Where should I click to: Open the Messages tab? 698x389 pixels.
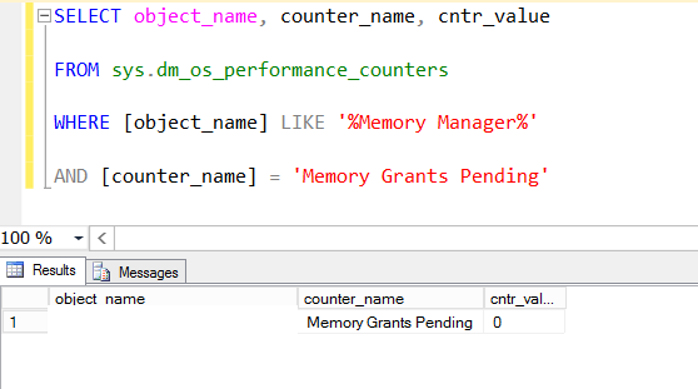point(136,272)
